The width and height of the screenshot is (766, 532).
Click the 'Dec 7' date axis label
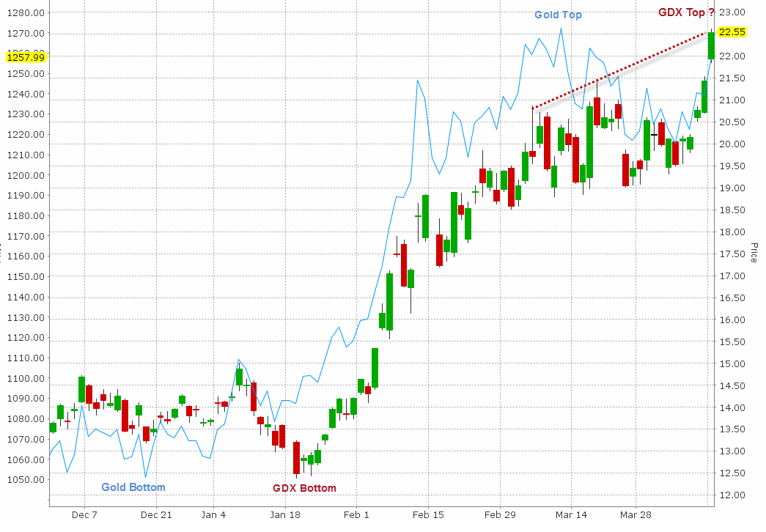(x=84, y=515)
